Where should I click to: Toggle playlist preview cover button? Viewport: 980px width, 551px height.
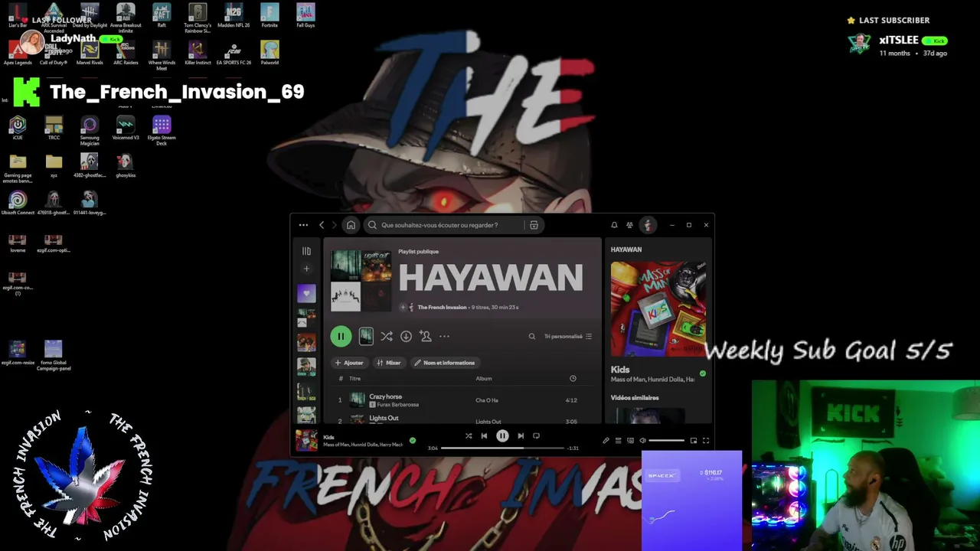[x=366, y=336]
